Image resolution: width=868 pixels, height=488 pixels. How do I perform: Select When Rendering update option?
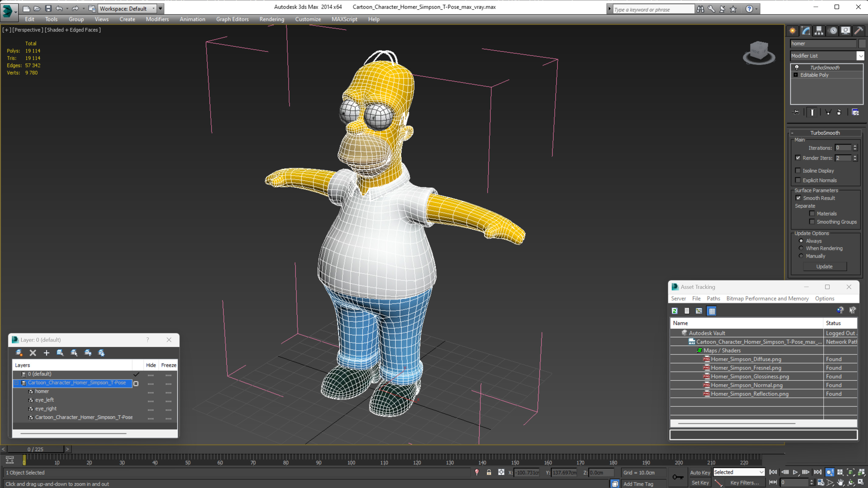point(801,248)
